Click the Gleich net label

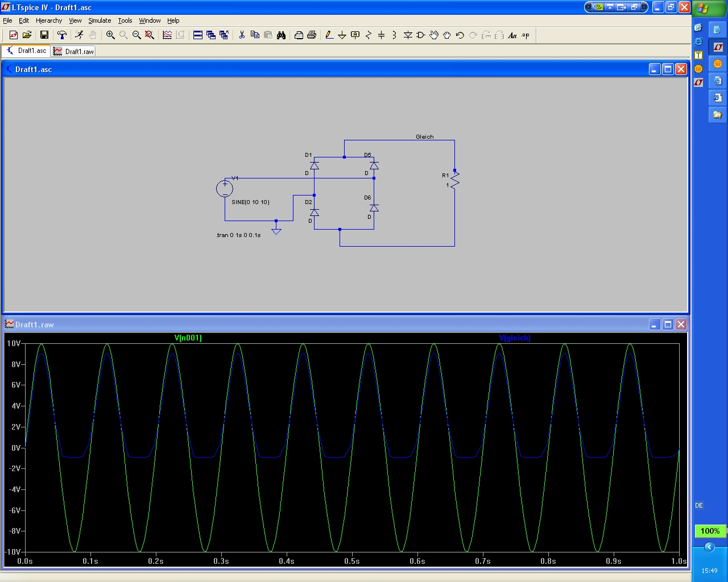[x=425, y=136]
